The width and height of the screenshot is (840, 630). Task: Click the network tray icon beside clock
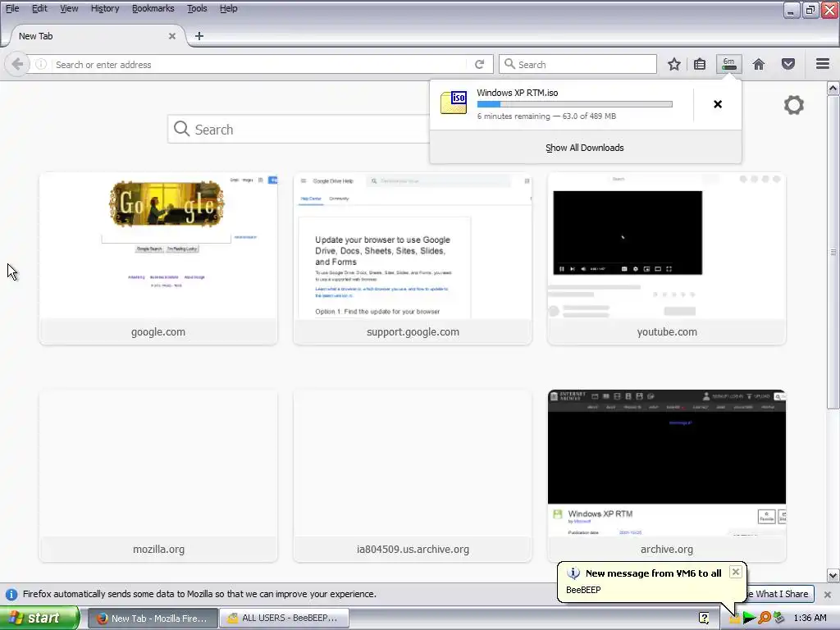779,619
